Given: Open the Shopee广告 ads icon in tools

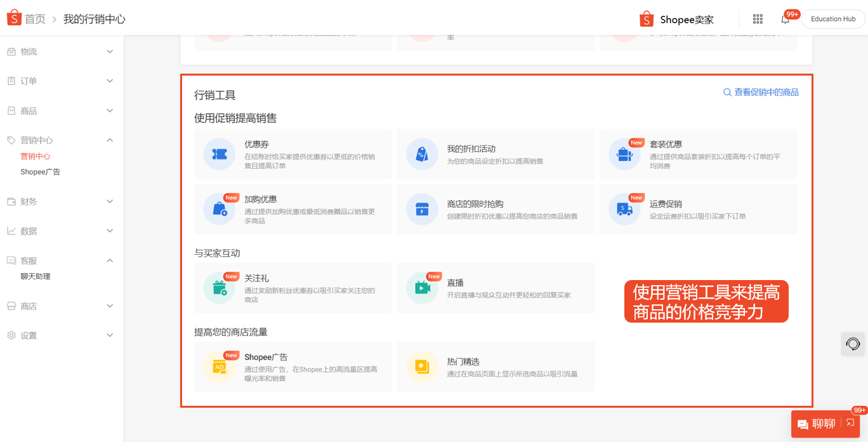Looking at the screenshot, I should [220, 366].
